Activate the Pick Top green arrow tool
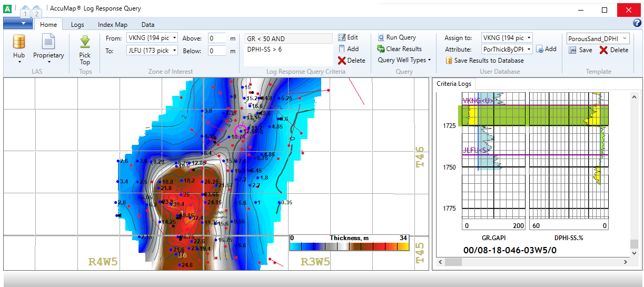 click(x=85, y=42)
